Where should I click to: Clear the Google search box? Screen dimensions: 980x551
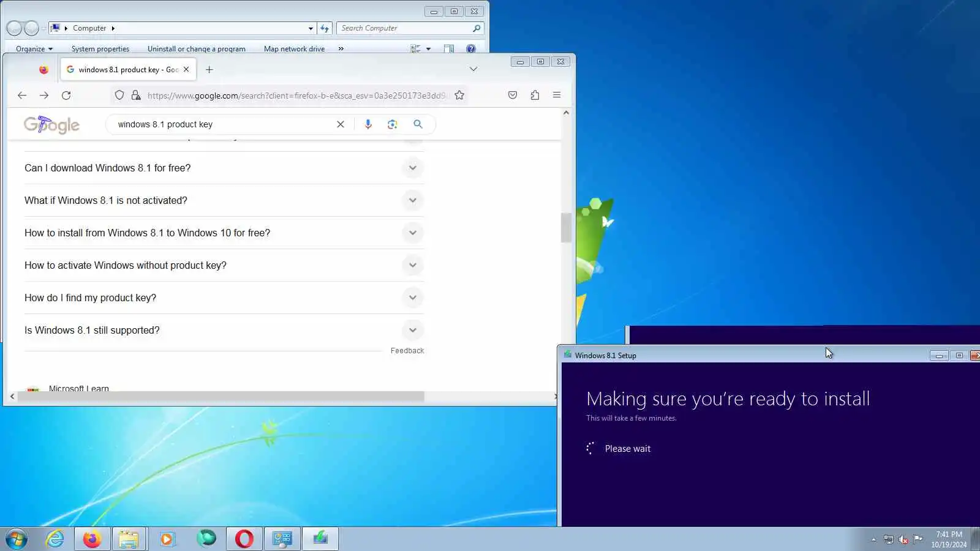[341, 124]
